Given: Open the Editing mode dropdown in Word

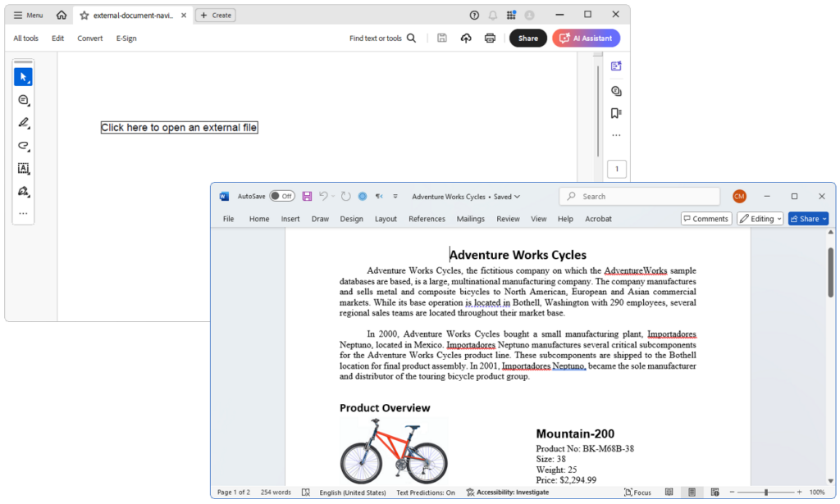Looking at the screenshot, I should pyautogui.click(x=760, y=218).
